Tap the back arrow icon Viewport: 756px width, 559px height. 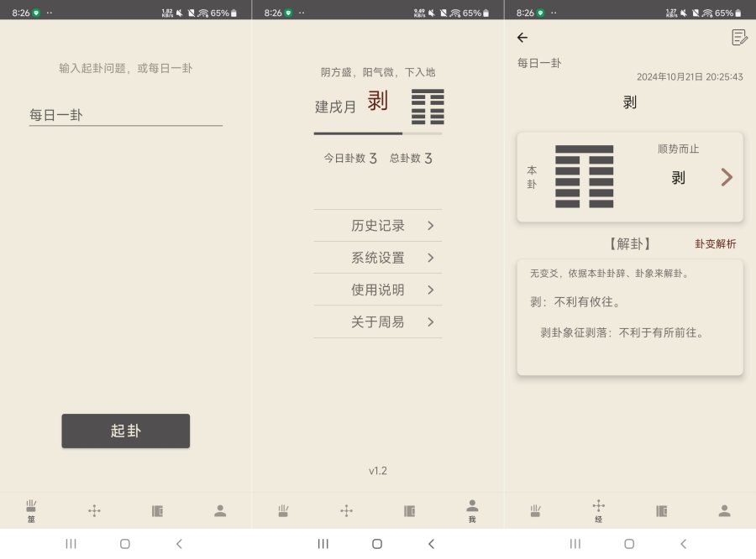click(x=523, y=37)
